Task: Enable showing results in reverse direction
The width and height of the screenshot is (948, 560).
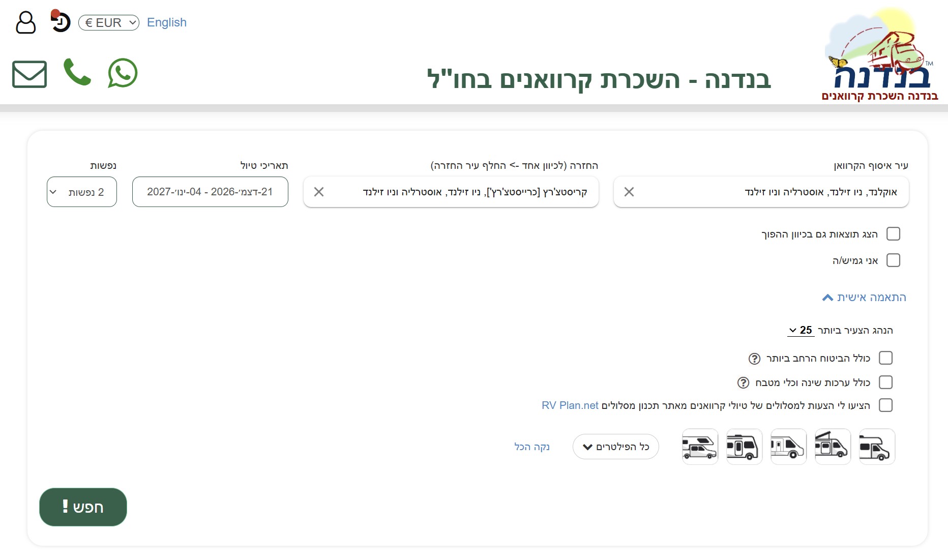Action: (x=893, y=233)
